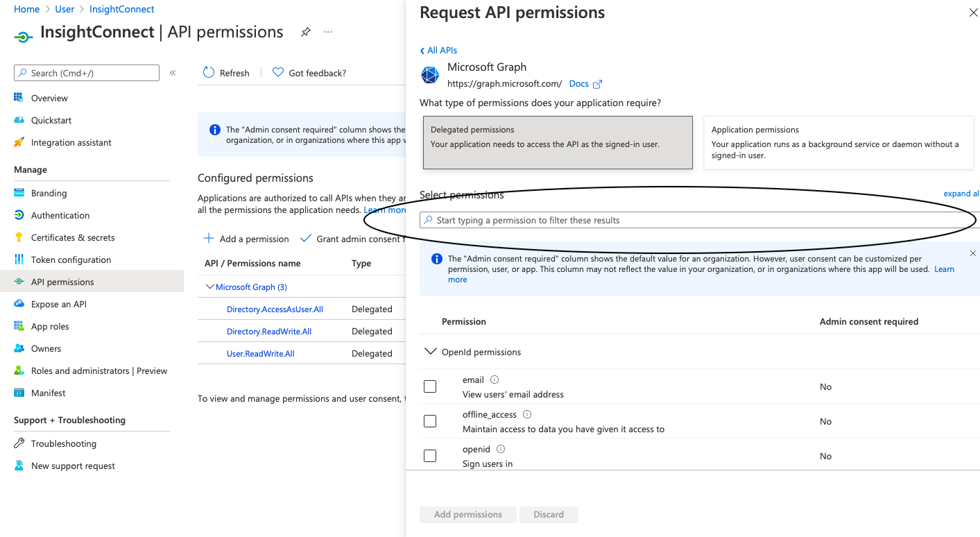The image size is (980, 537).
Task: Click the Microsoft Graph logo icon
Action: click(x=430, y=75)
